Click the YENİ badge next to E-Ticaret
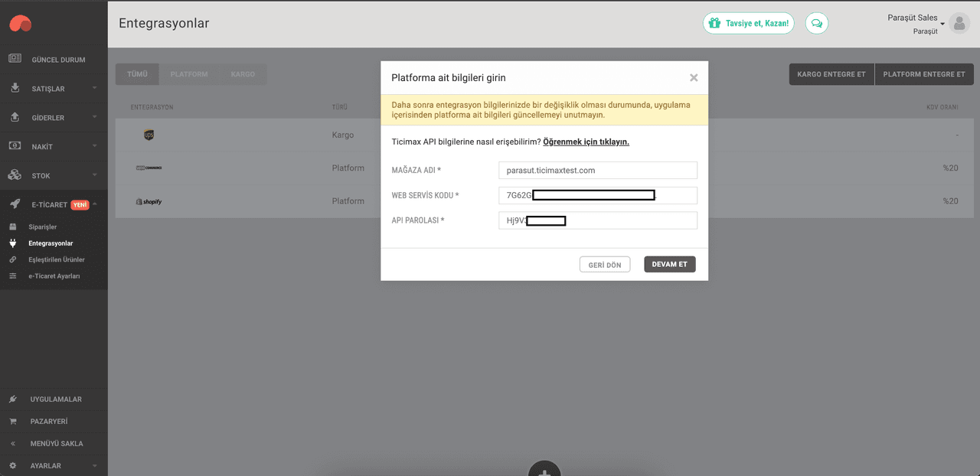Viewport: 980px width, 476px height. click(80, 204)
